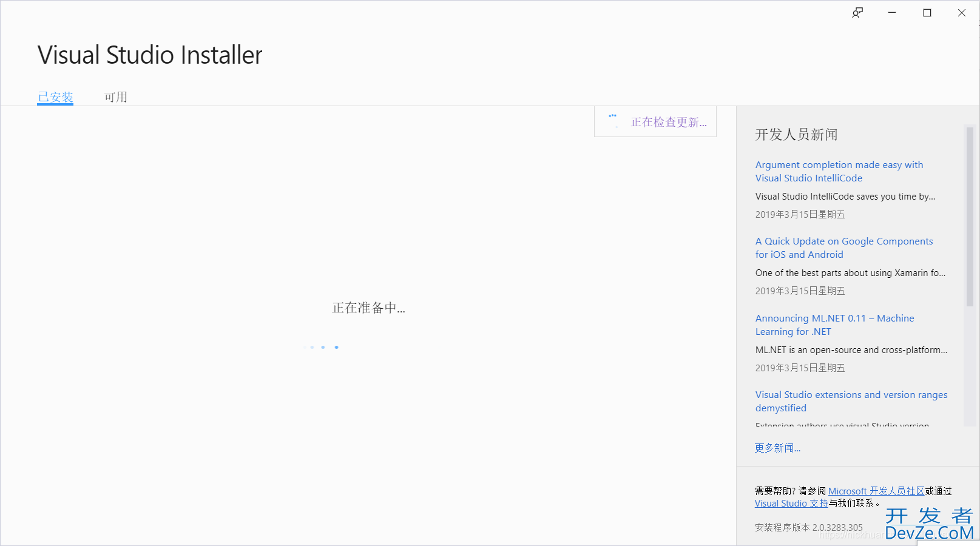Click the send feedback icon in title bar

(x=857, y=13)
